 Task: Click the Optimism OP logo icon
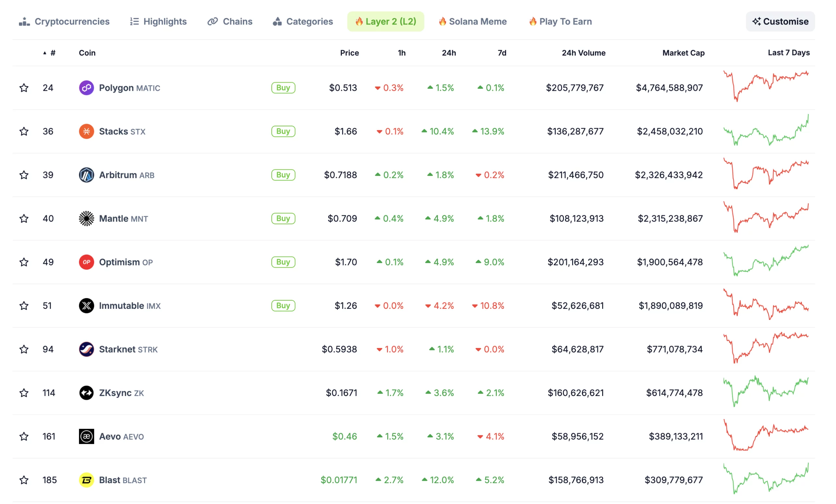point(87,262)
